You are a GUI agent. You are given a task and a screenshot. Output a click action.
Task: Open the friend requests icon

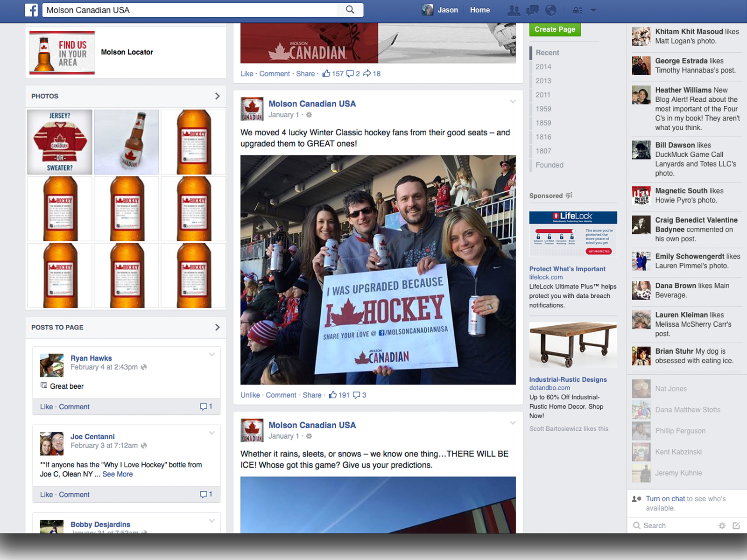[x=514, y=10]
